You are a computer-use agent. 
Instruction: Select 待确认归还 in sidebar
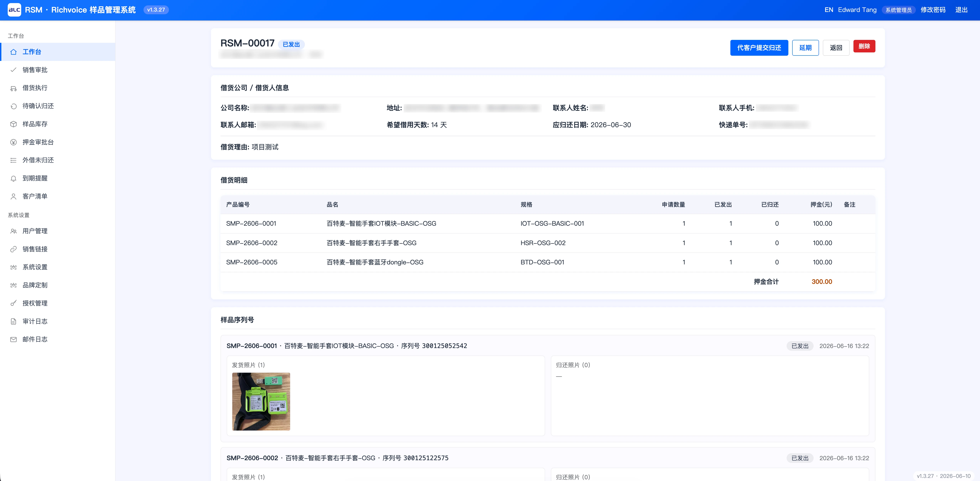[58, 106]
